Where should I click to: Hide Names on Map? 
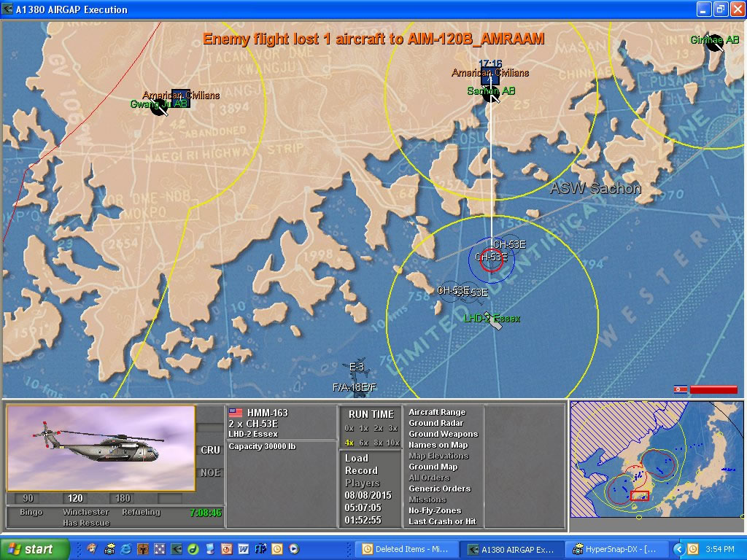point(438,445)
